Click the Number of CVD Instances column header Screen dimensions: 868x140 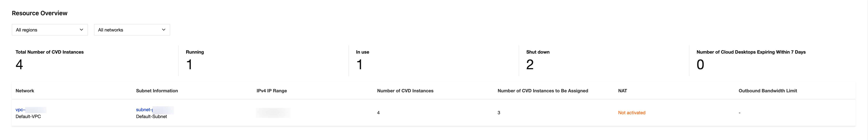point(405,91)
